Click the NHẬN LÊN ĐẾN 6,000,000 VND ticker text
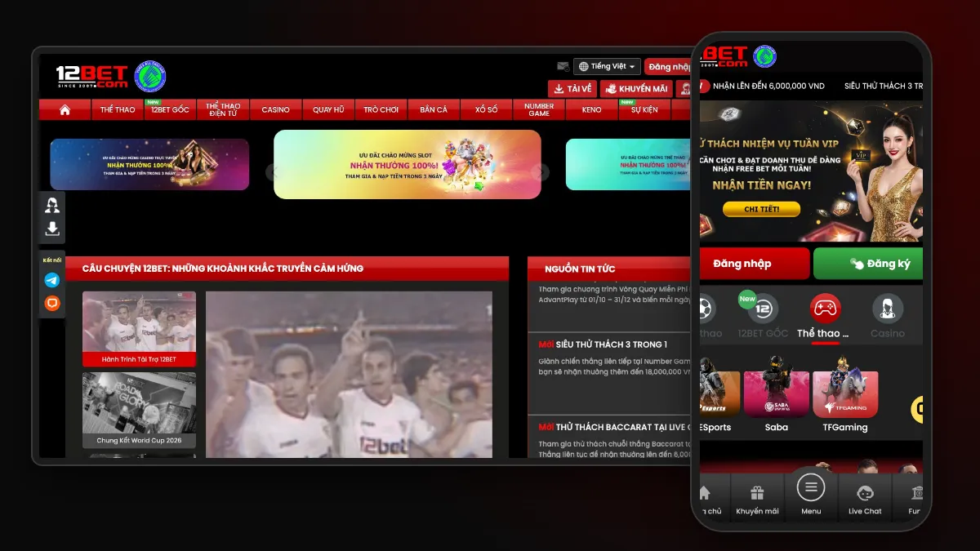This screenshot has height=551, width=980. (768, 86)
